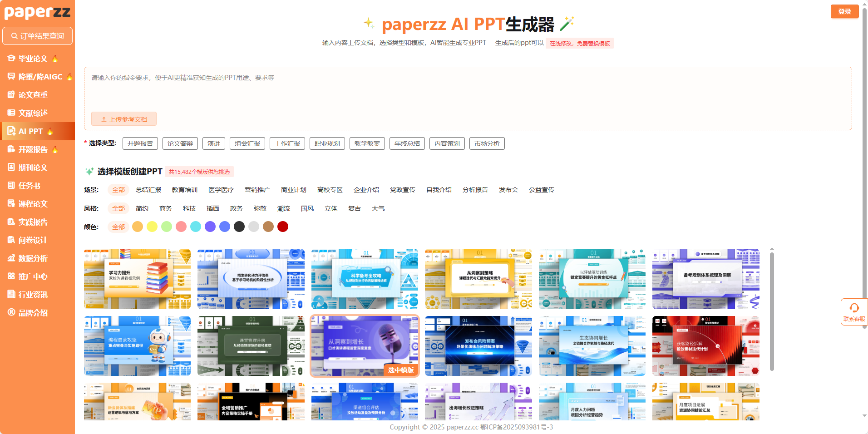868x434 pixels.
Task: Click the 论文查重 sidebar icon
Action: tap(11, 95)
